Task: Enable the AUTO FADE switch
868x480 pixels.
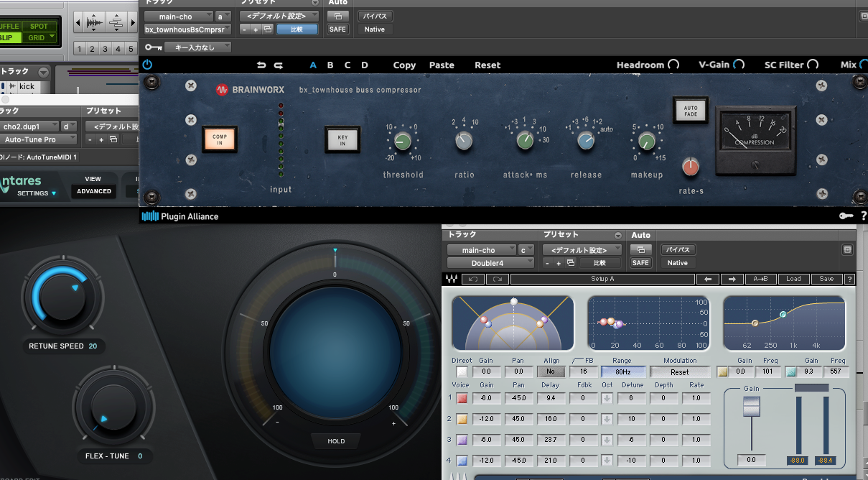Action: tap(691, 110)
